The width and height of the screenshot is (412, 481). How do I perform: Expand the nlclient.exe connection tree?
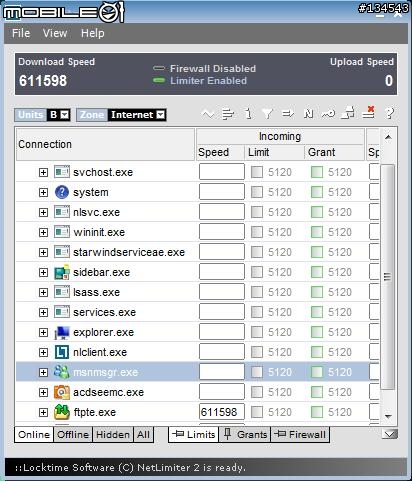[43, 352]
